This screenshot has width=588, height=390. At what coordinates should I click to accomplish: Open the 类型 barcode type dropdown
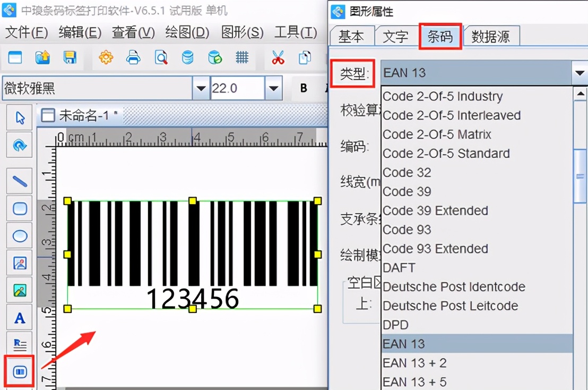[580, 73]
